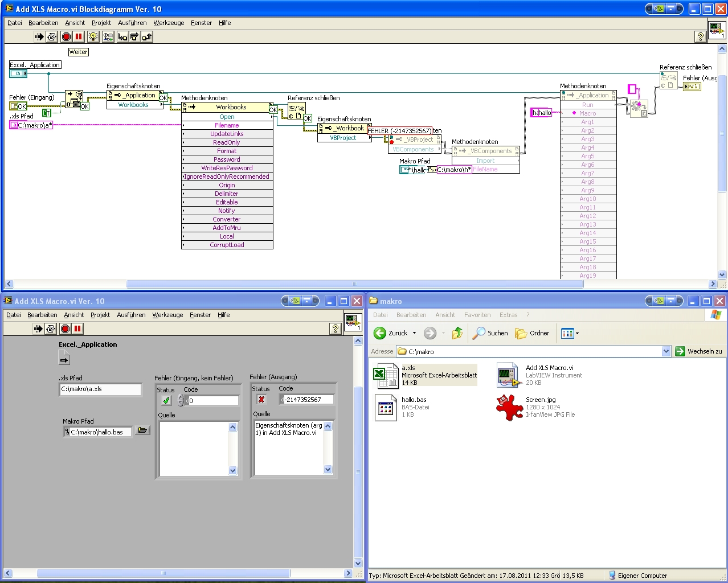Click the Step Into debugging icon
This screenshot has width=728, height=583.
tap(122, 37)
